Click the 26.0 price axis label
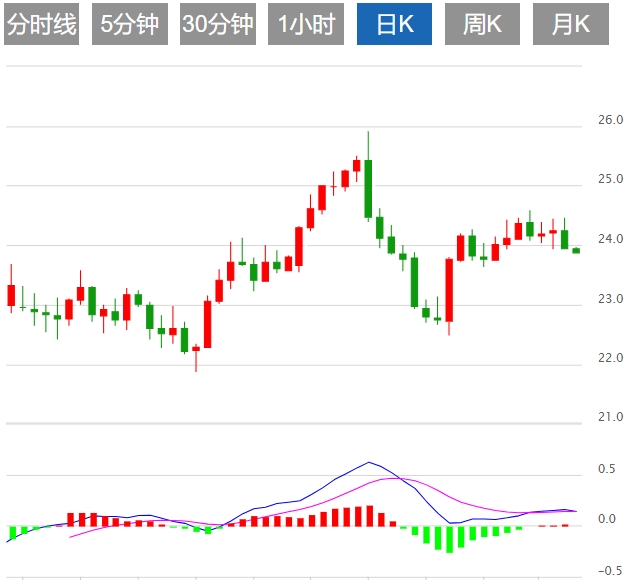This screenshot has width=634, height=580. [611, 120]
